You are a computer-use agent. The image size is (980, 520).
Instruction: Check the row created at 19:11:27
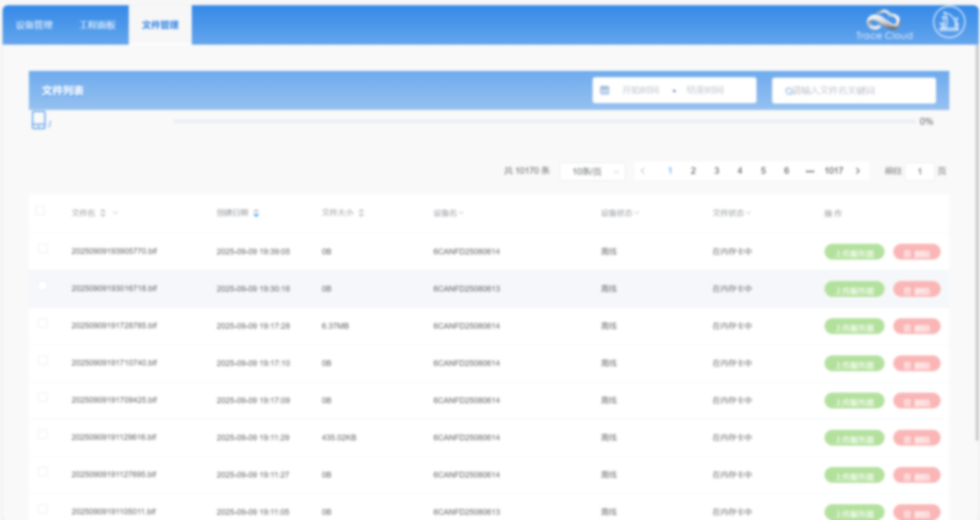tap(43, 472)
